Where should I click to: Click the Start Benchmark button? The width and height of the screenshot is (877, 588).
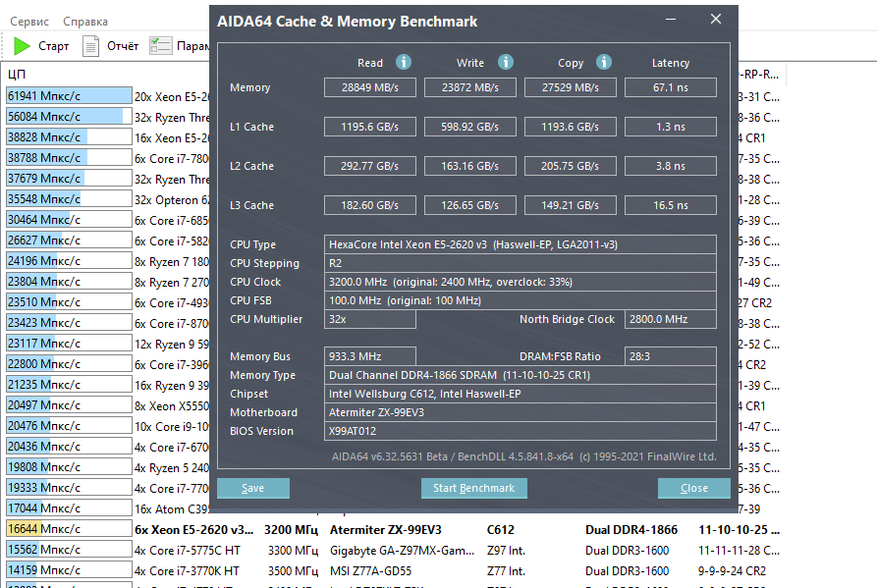(473, 488)
